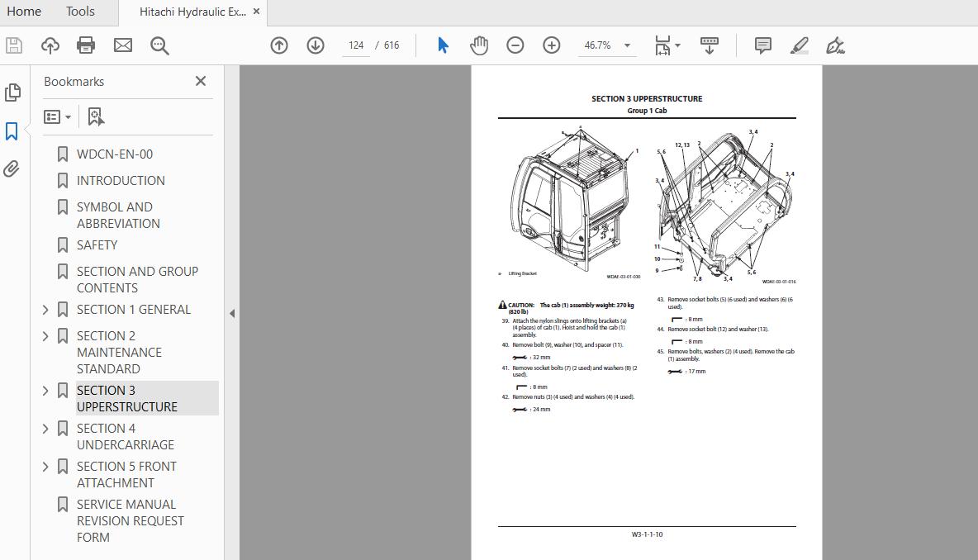Send file by email icon
Viewport: 978px width, 560px height.
[123, 45]
